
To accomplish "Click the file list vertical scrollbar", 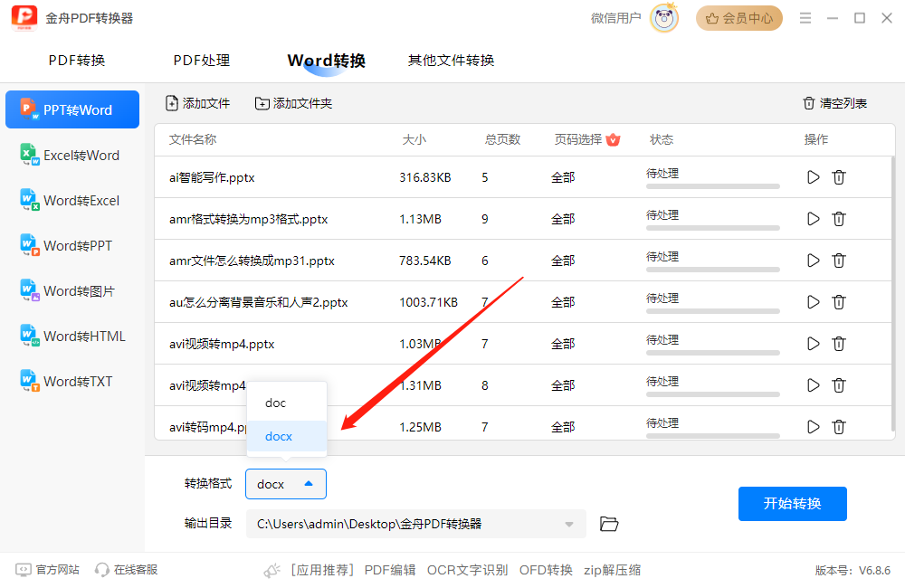I will point(893,294).
